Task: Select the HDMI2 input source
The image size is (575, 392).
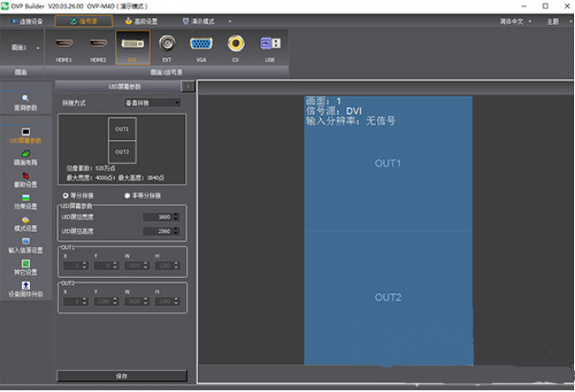Action: coord(98,48)
